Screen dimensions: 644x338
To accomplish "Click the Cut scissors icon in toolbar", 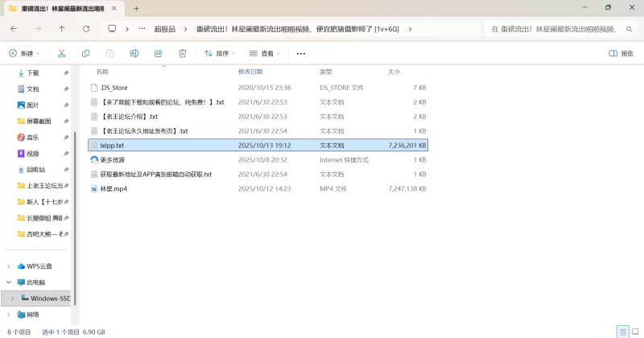I will click(x=61, y=53).
